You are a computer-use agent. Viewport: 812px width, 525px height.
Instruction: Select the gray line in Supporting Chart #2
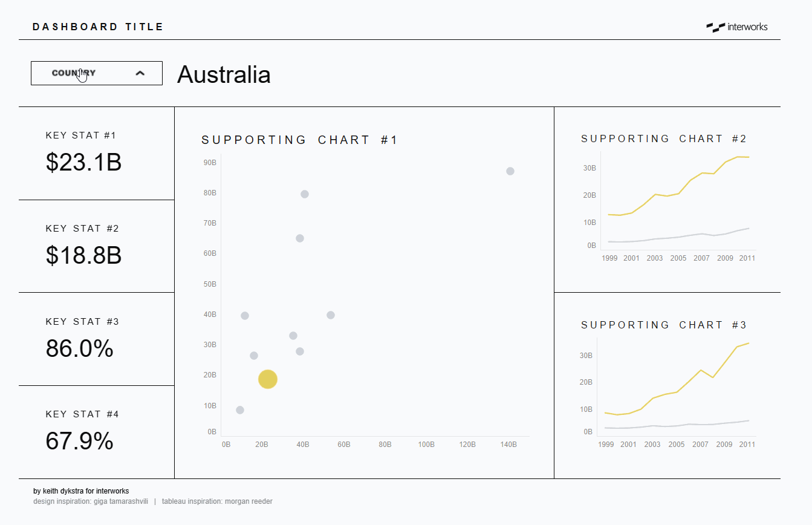point(678,236)
